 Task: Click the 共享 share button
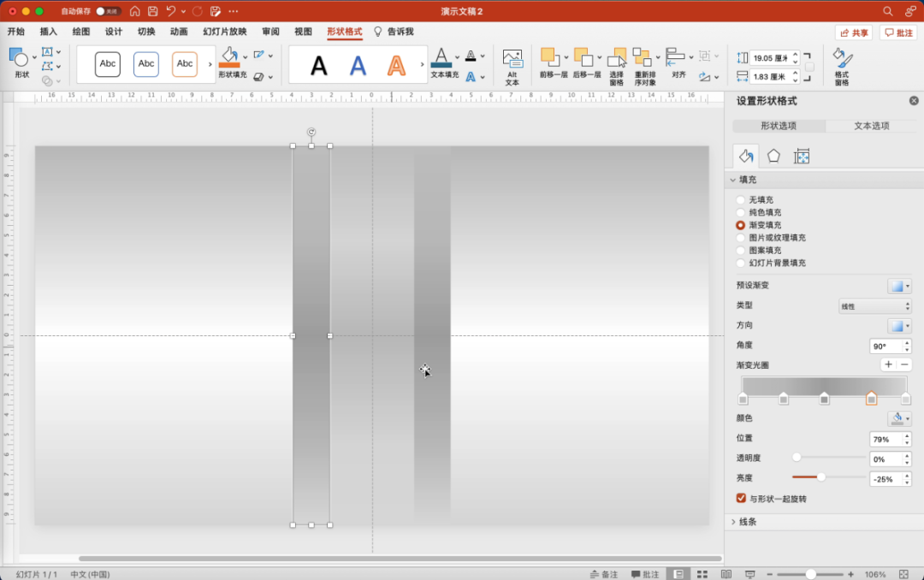point(854,33)
